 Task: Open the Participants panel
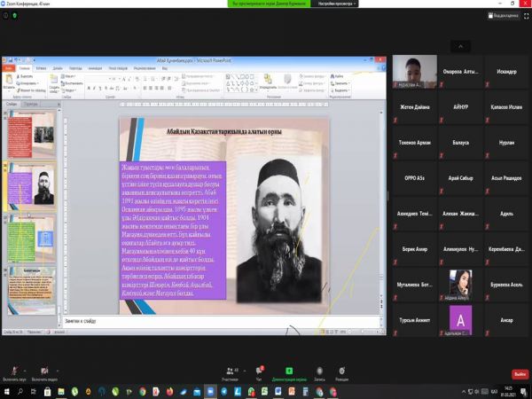(x=230, y=369)
